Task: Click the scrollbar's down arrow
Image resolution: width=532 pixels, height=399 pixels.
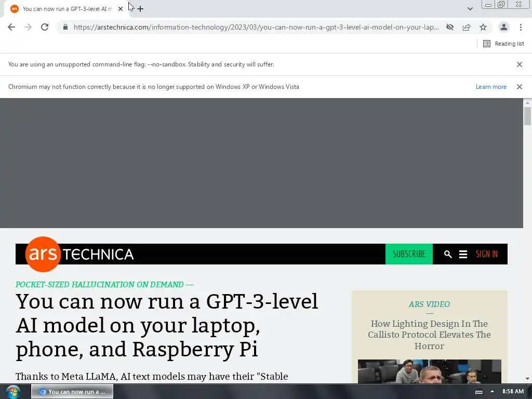Action: [527, 379]
